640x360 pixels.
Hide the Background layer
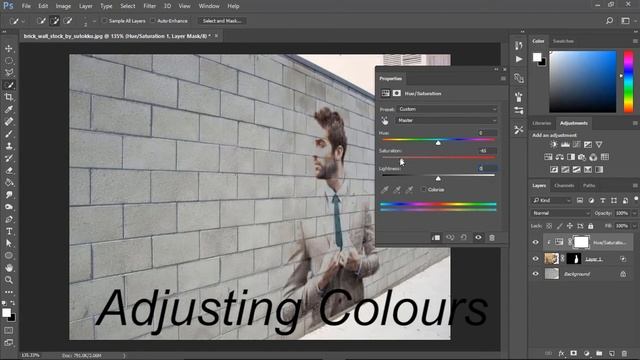(536, 274)
